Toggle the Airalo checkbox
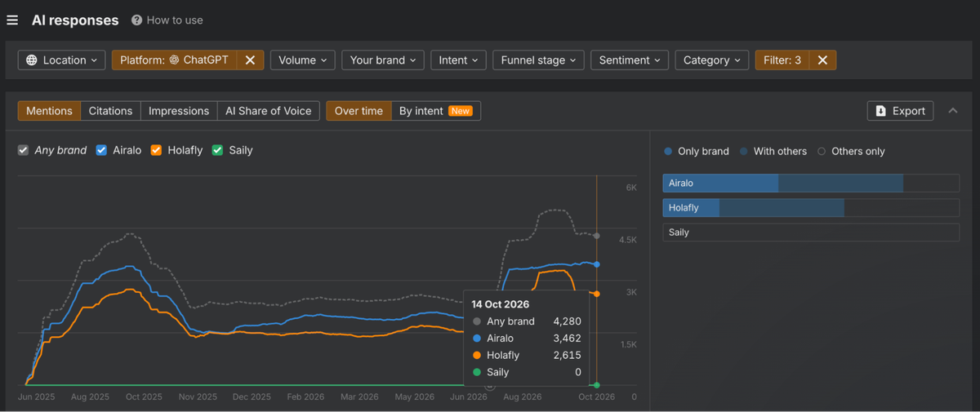980x412 pixels. click(101, 150)
